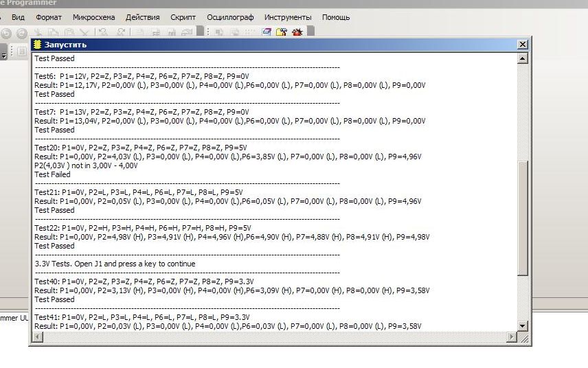Click the grayed-out redo toolbar icon

coord(121,32)
